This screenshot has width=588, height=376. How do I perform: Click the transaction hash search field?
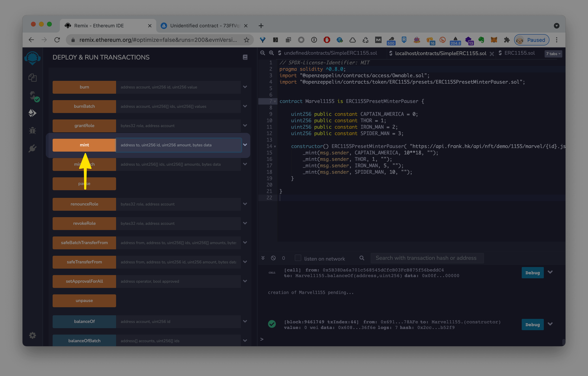coord(427,258)
